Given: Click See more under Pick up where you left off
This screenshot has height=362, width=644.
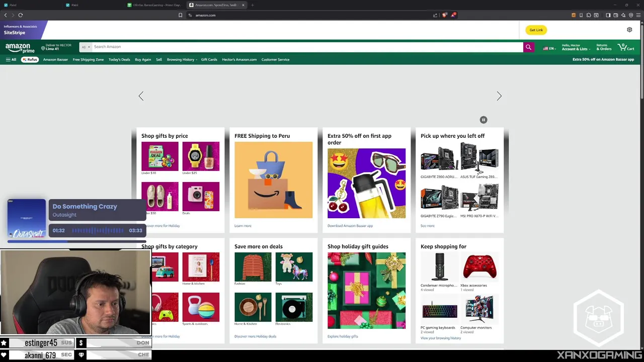Looking at the screenshot, I should (427, 226).
